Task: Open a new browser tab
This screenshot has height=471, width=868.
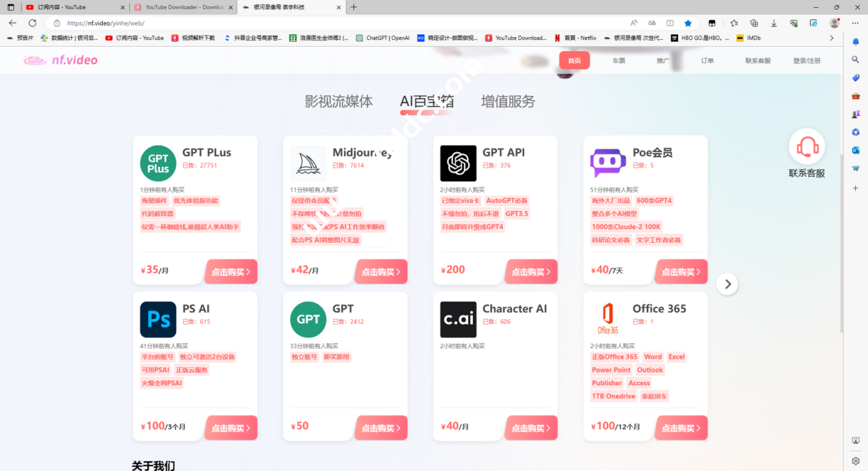Action: tap(354, 7)
